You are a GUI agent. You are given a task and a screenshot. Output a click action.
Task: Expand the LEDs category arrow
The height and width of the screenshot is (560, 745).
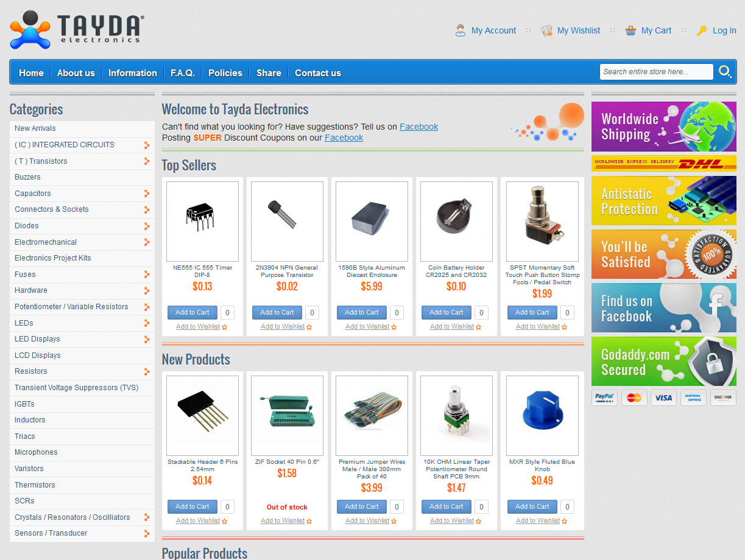(x=147, y=323)
